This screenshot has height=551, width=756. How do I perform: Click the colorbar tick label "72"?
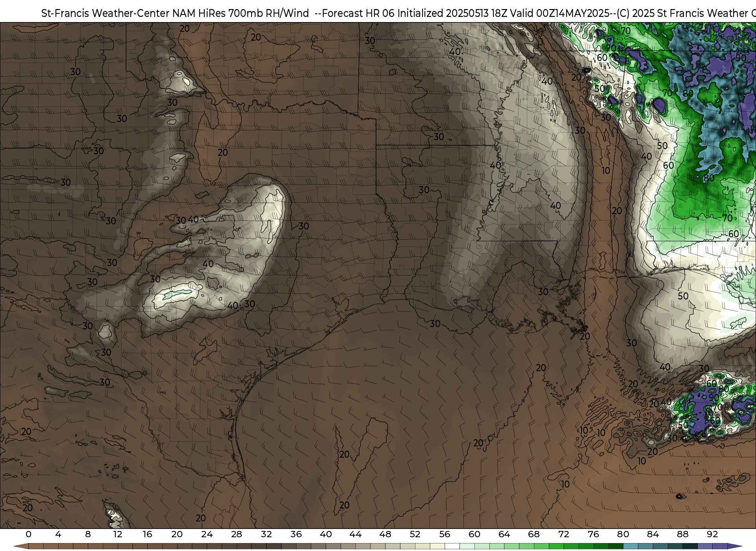(x=563, y=534)
